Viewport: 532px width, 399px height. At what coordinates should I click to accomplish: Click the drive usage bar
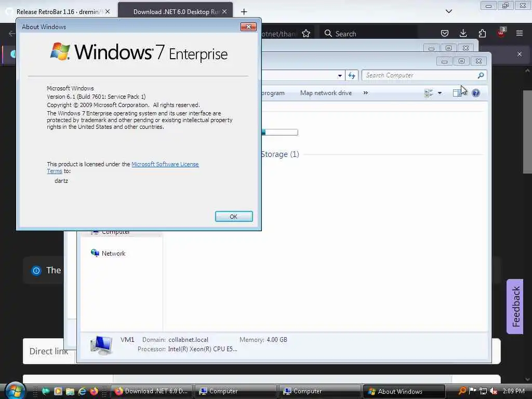(x=280, y=132)
